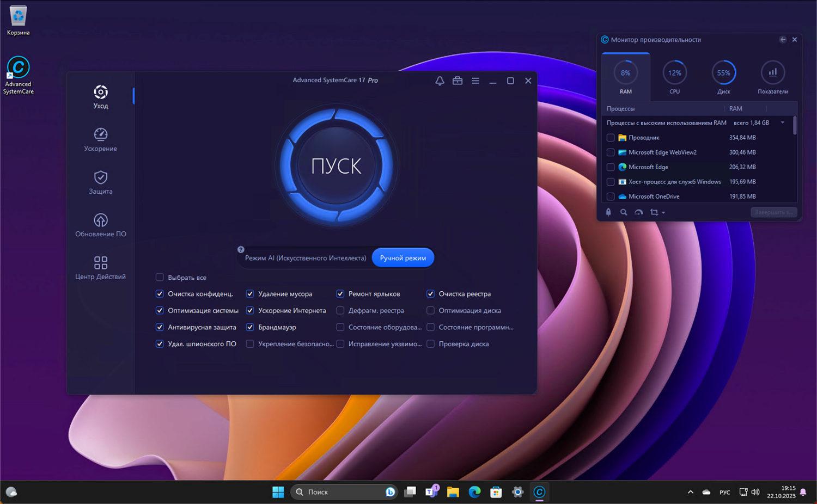Click the volume speaker tray icon
Viewport: 817px width, 504px height.
(x=755, y=492)
